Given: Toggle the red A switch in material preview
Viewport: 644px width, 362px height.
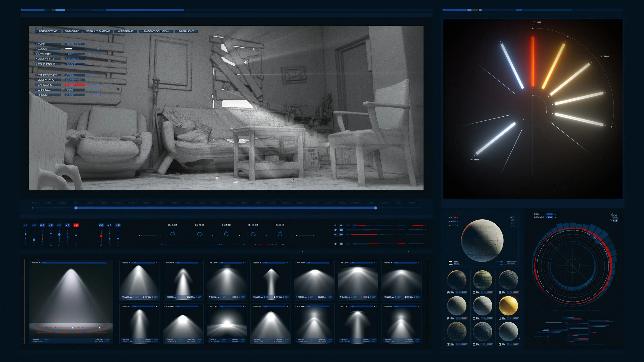Looking at the screenshot, I should (x=455, y=218).
